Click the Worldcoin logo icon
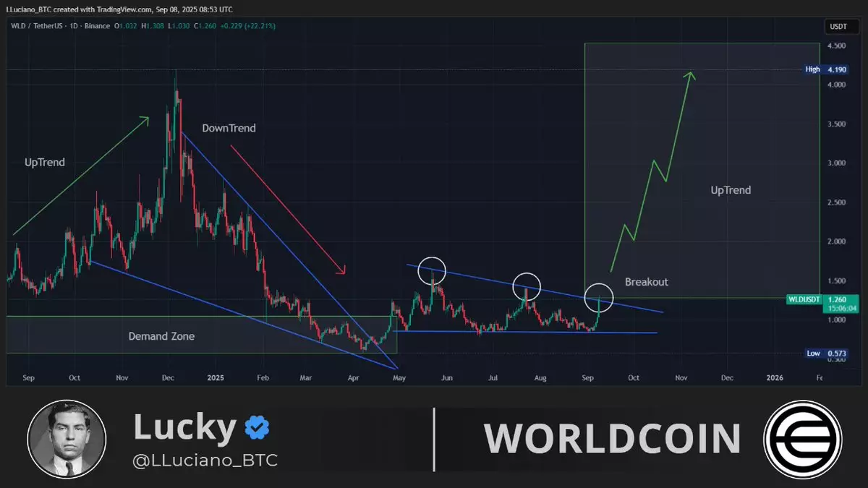 (x=801, y=438)
